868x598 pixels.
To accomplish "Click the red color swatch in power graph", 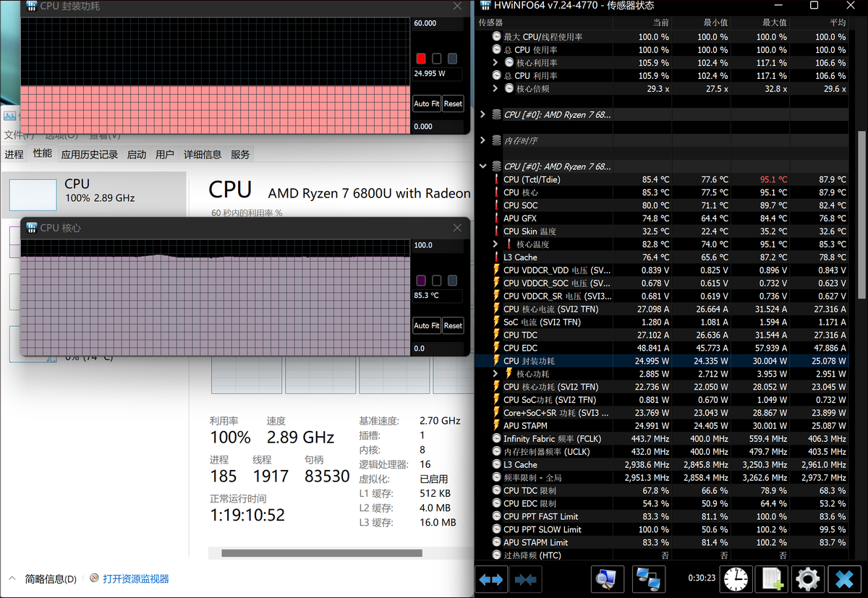I will pyautogui.click(x=421, y=59).
